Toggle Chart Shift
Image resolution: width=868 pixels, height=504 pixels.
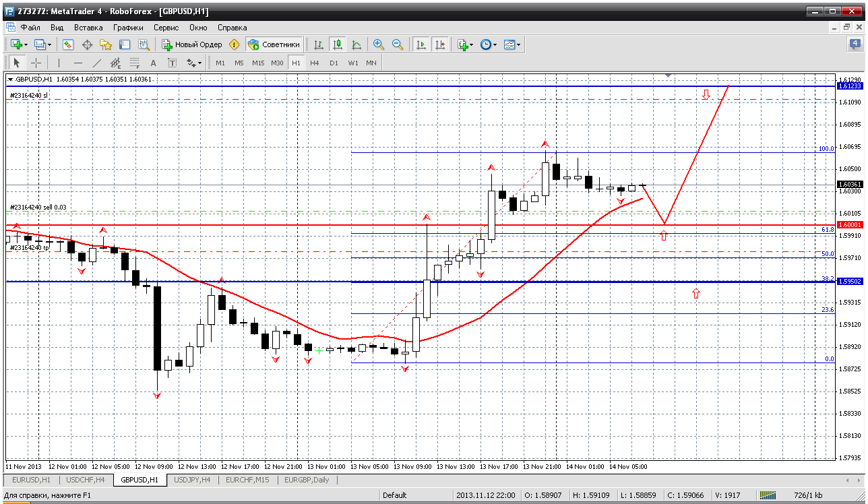coord(440,44)
